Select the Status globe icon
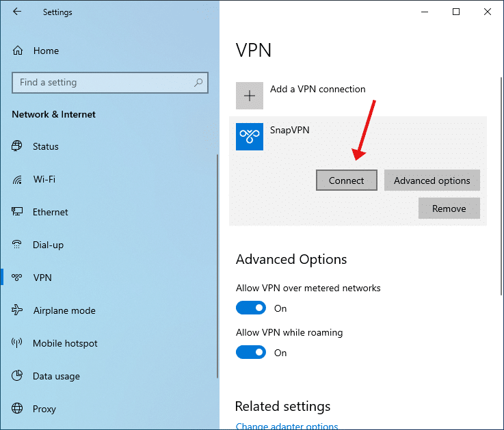 (17, 146)
